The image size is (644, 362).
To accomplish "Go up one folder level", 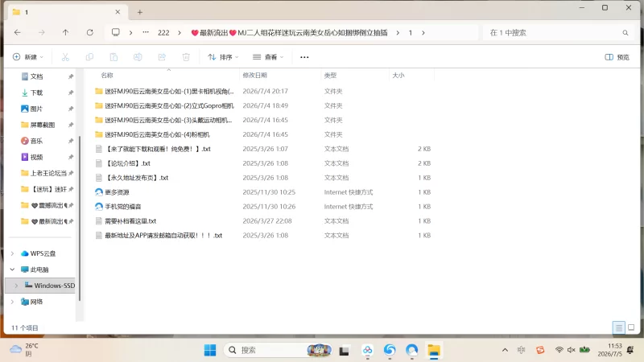I will (x=66, y=32).
